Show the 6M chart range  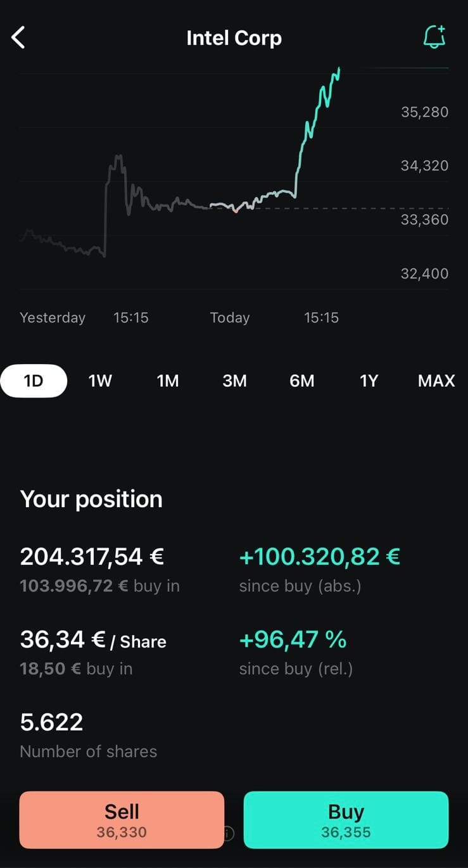point(302,381)
